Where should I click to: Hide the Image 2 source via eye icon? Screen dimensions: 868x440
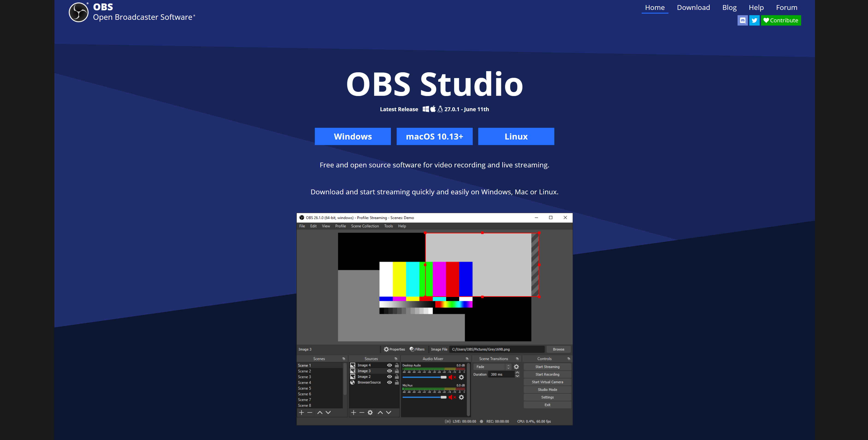(389, 377)
